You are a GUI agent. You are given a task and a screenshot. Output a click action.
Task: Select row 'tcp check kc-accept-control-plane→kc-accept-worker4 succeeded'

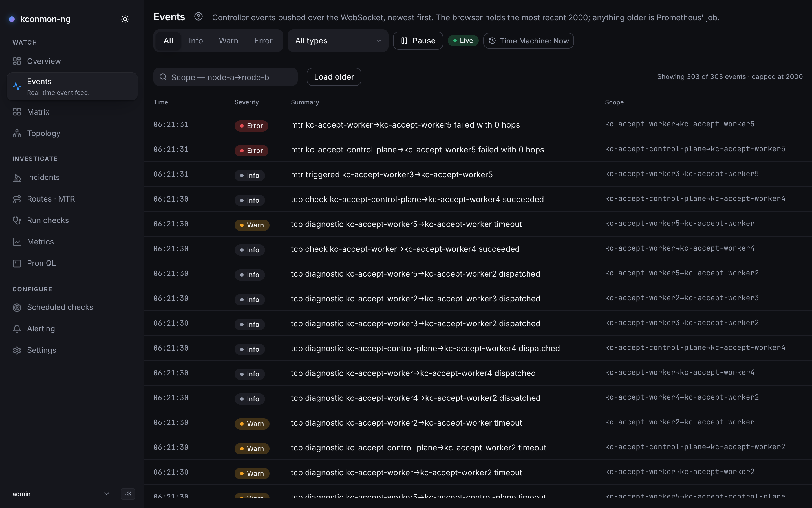(x=478, y=199)
